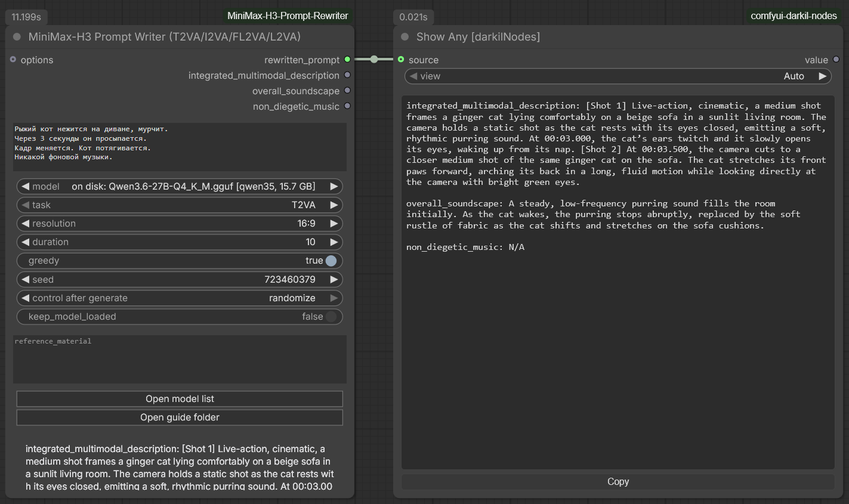The height and width of the screenshot is (504, 849).
Task: Open resolution dropdown showing 16:9
Action: pyautogui.click(x=180, y=223)
